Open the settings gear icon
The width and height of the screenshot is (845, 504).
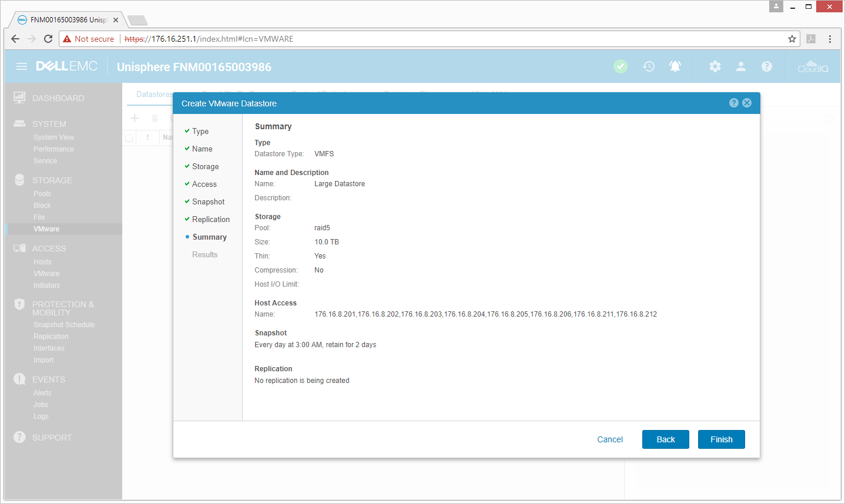point(715,66)
